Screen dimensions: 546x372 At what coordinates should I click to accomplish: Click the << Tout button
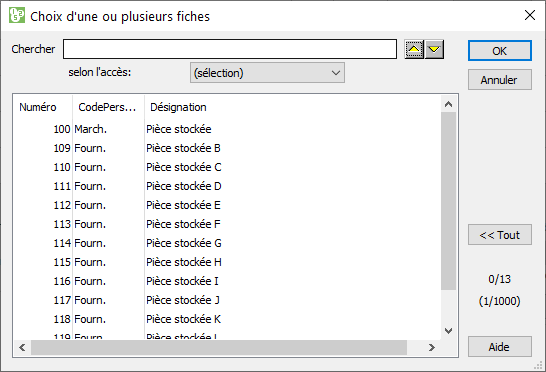tap(500, 235)
